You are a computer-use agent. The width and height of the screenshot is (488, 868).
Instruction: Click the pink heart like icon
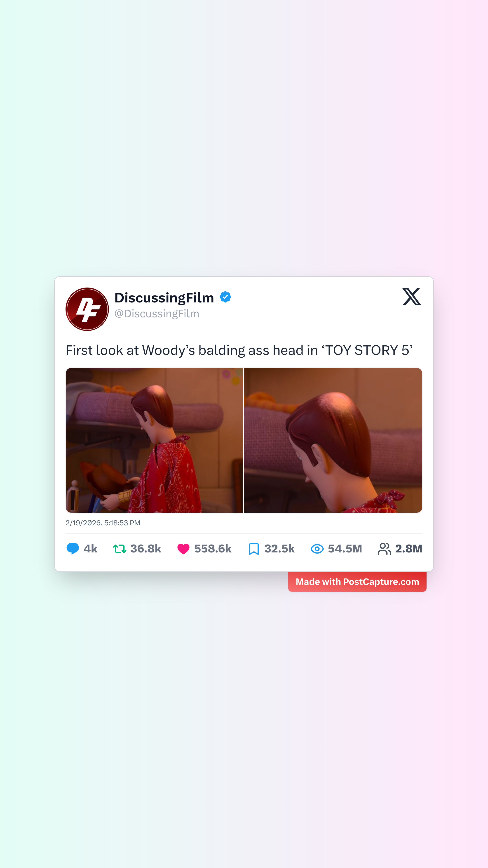click(183, 549)
